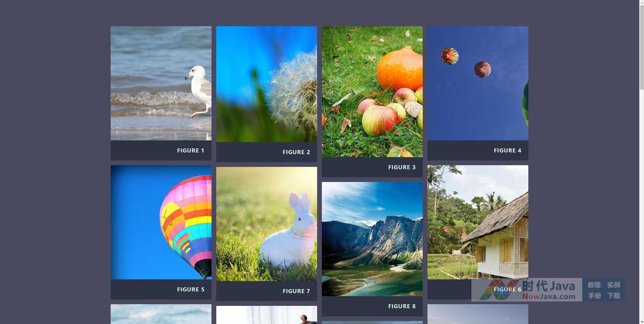Click the FIGURE 3 caption
Viewport: 644px width, 324px height.
coord(402,167)
